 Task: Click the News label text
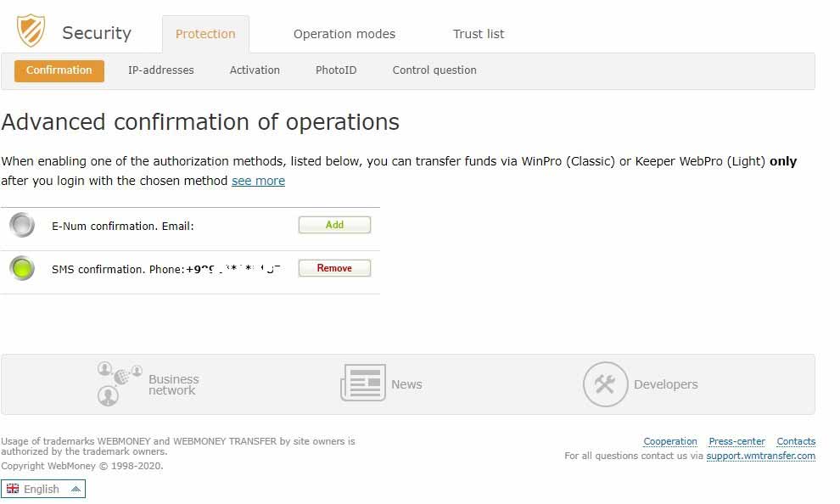[406, 384]
